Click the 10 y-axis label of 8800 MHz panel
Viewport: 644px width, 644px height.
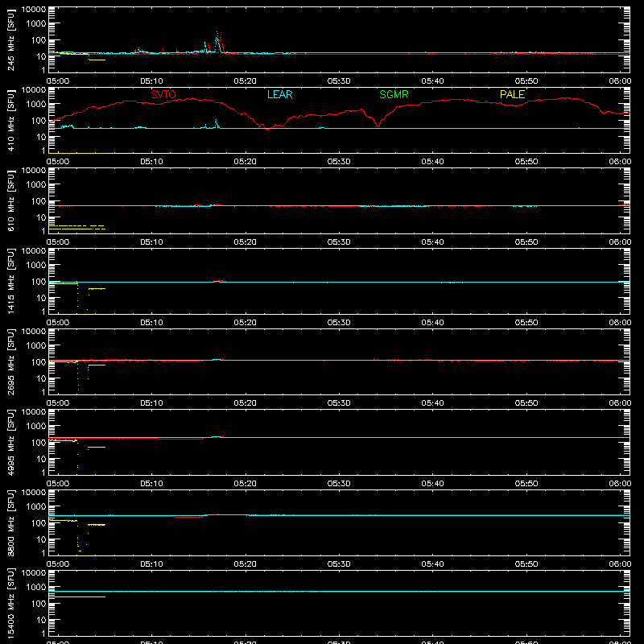point(41,539)
